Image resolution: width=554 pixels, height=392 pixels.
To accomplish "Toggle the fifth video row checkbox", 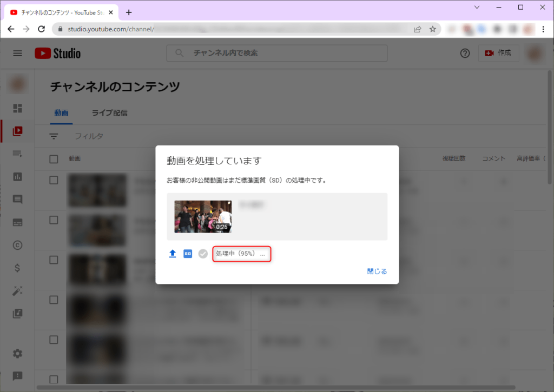I will (x=54, y=340).
